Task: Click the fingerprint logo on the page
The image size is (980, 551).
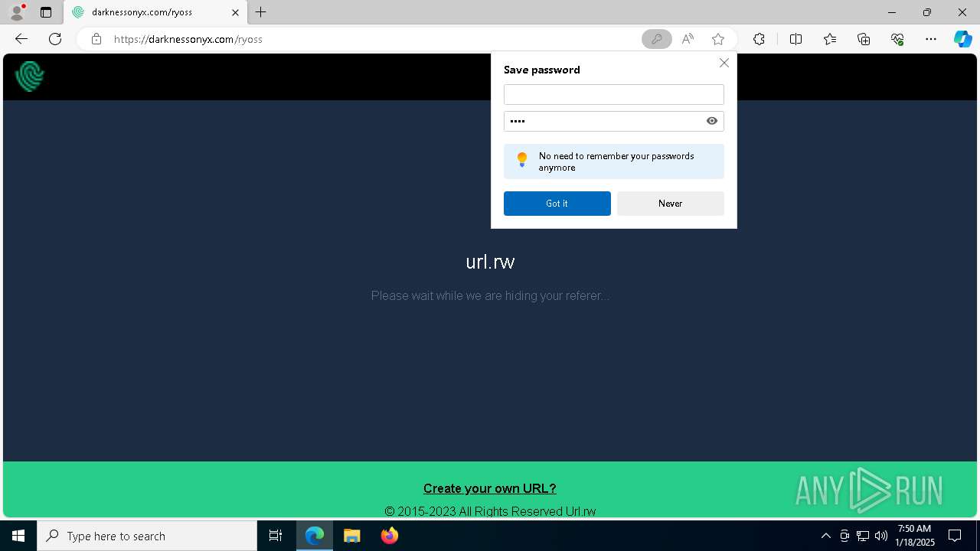Action: [x=30, y=76]
